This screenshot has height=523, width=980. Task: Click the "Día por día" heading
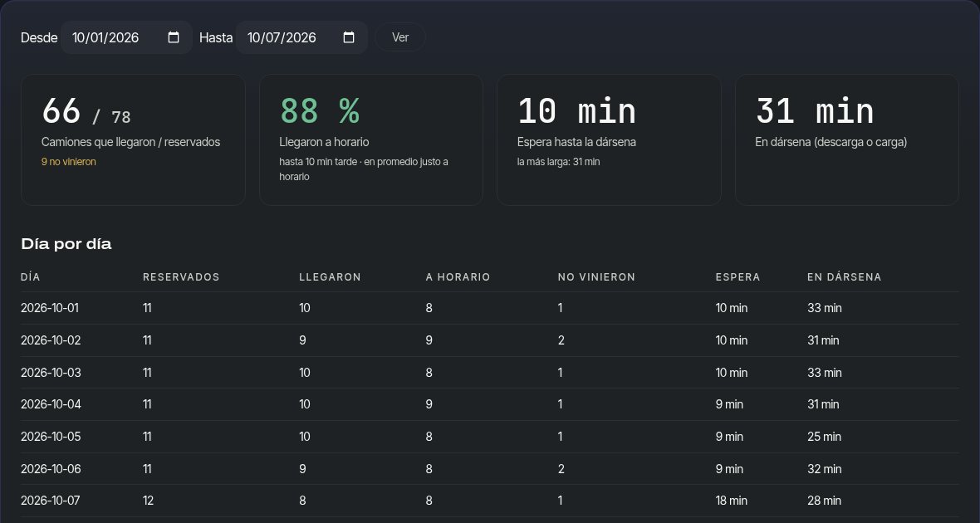click(66, 244)
